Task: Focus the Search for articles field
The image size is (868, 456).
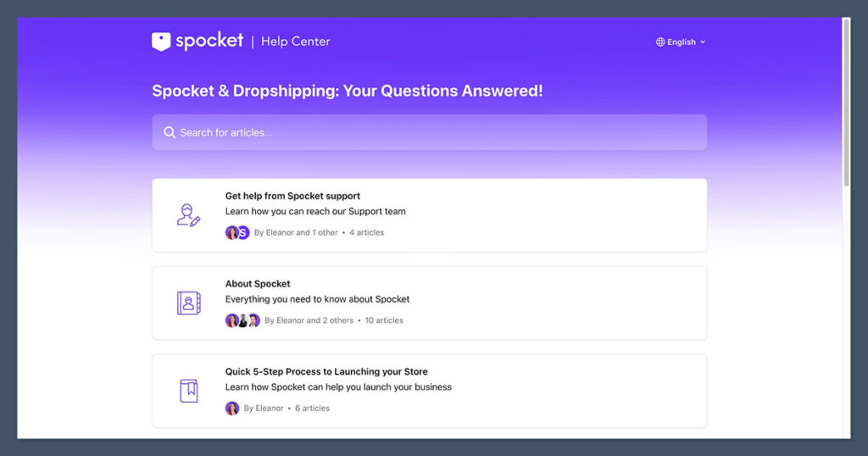Action: coord(429,133)
